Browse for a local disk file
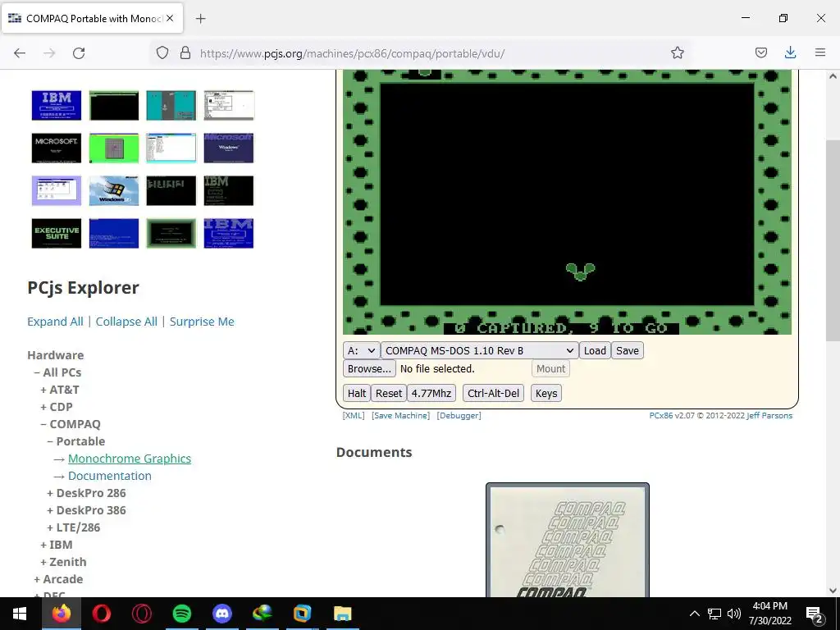840x630 pixels. coord(369,368)
